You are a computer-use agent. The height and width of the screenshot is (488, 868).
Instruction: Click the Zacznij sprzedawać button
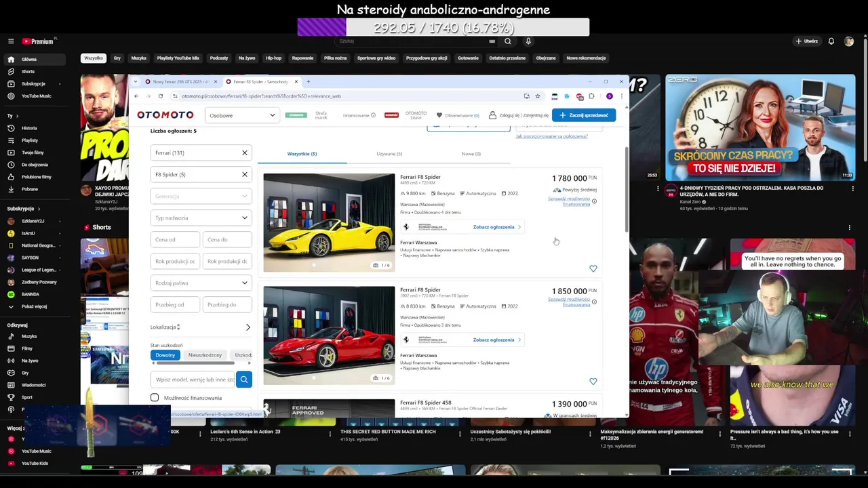(584, 115)
